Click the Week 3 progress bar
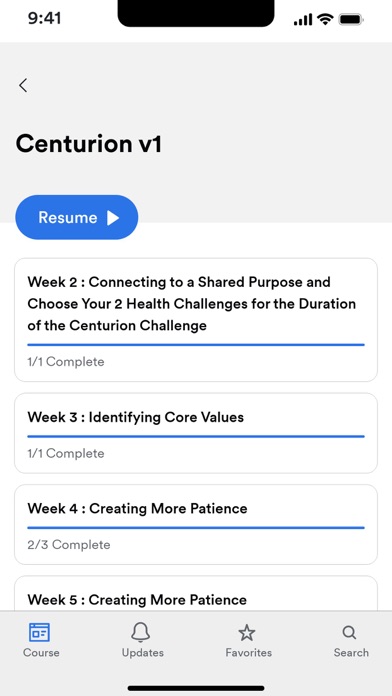The height and width of the screenshot is (696, 392). click(196, 436)
